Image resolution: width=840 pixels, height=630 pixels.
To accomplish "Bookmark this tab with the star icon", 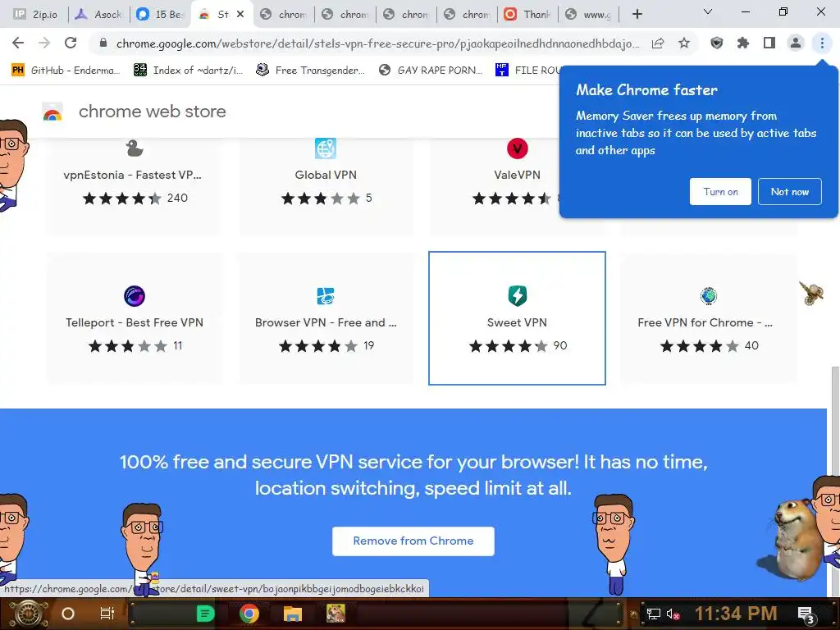I will 684,43.
